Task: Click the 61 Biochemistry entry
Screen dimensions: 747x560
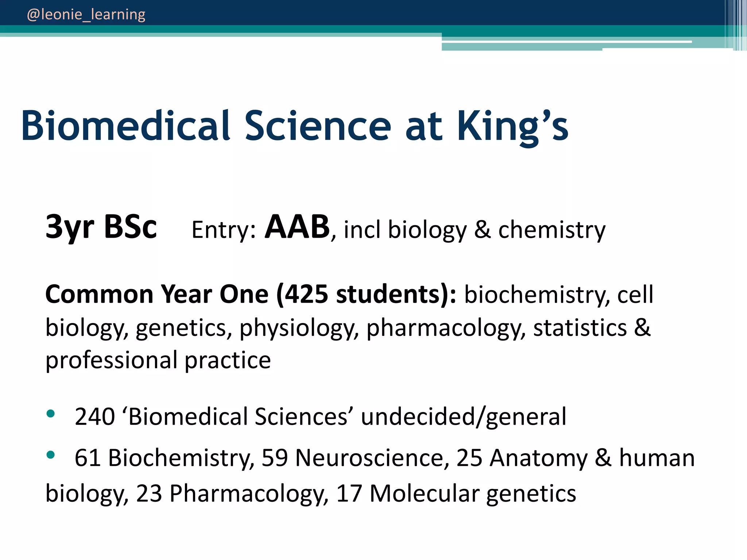Action: click(164, 458)
